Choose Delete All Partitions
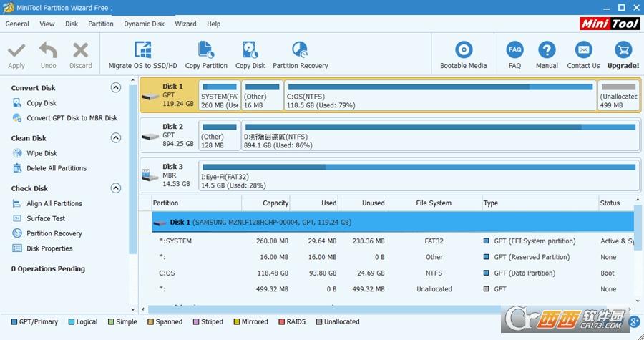Image resolution: width=644 pixels, height=340 pixels. tap(57, 168)
